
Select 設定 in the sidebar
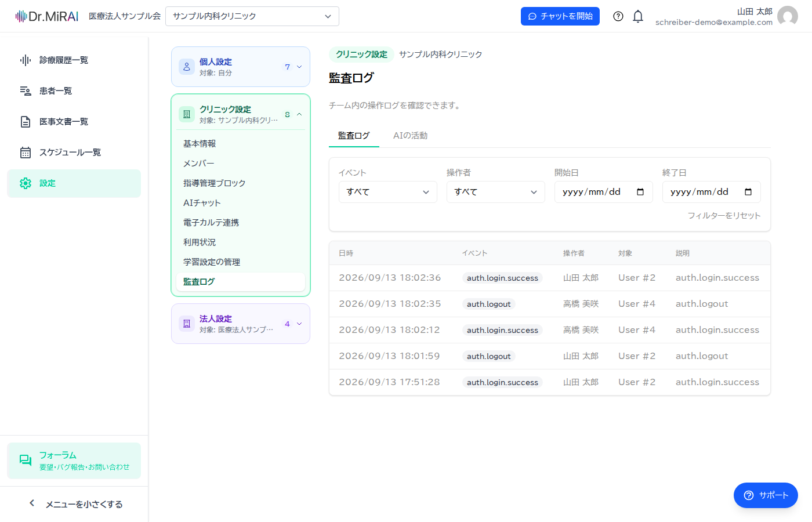point(74,183)
